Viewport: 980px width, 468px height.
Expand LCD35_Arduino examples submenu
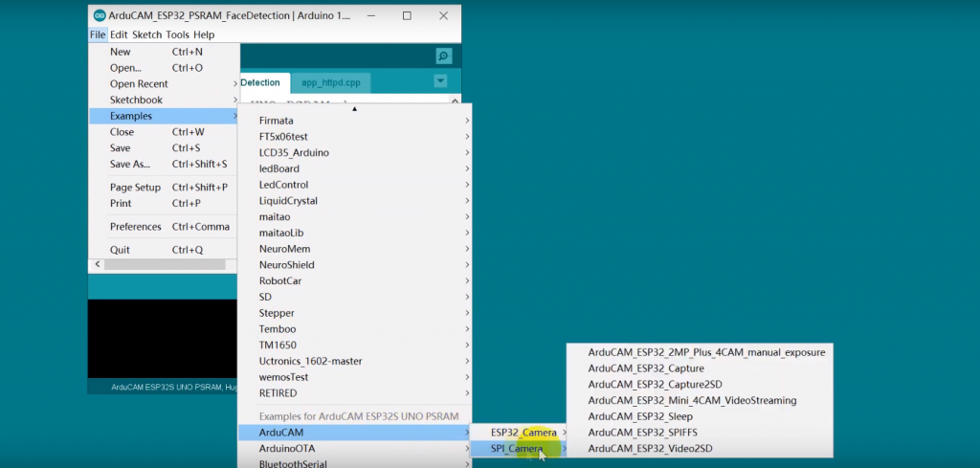pos(355,152)
